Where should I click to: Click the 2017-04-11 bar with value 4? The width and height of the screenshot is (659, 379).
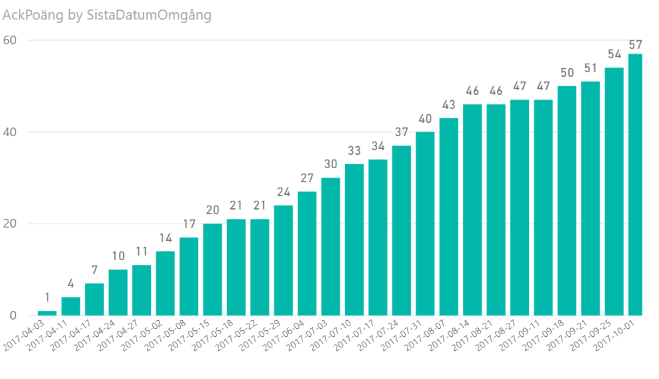pyautogui.click(x=71, y=306)
